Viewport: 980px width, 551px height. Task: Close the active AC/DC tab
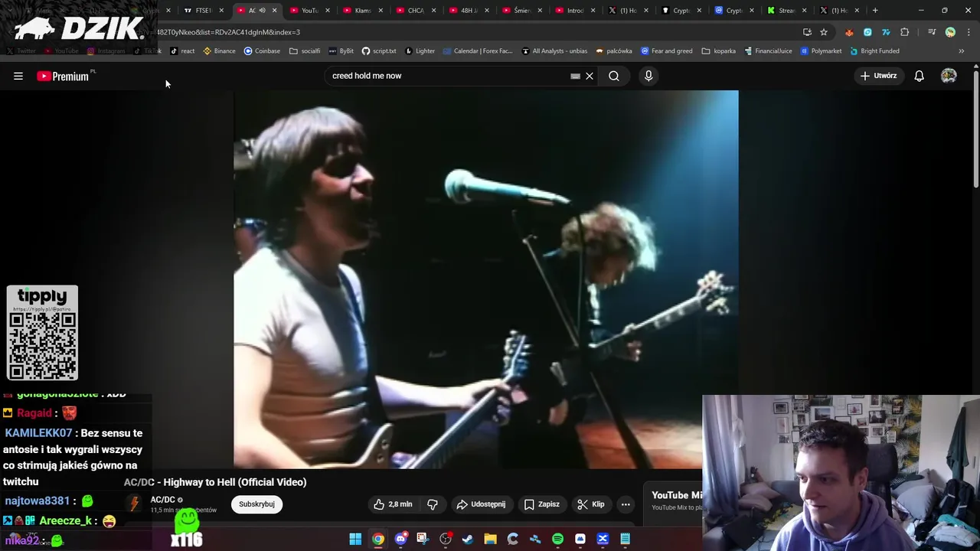coord(274,11)
